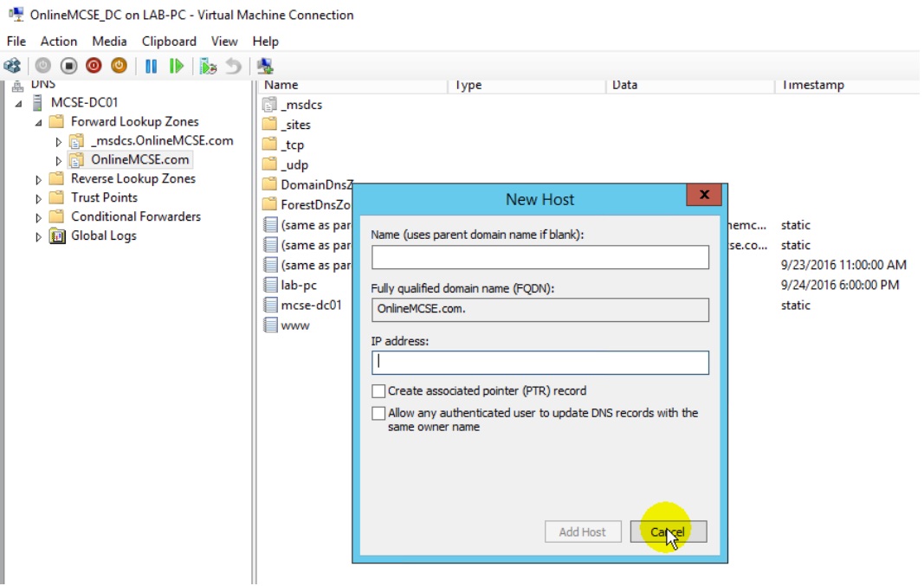Save VM state with the orange power icon

tap(119, 66)
